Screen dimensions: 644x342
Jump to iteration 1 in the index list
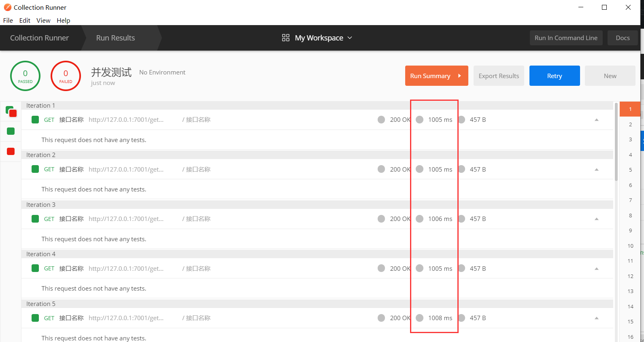[630, 109]
